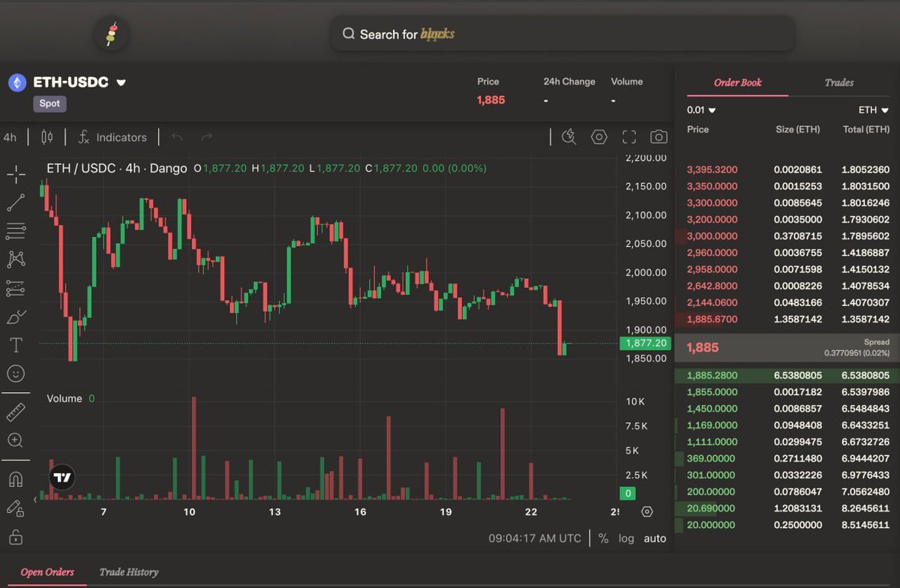Select the ruler measure tool

(16, 412)
